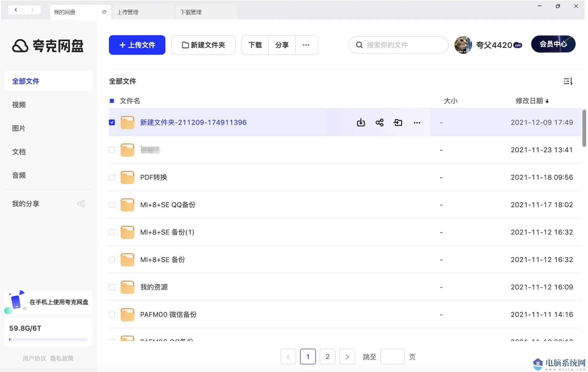Click the 夸克网盘 cloud logo
The width and height of the screenshot is (588, 372).
point(20,46)
